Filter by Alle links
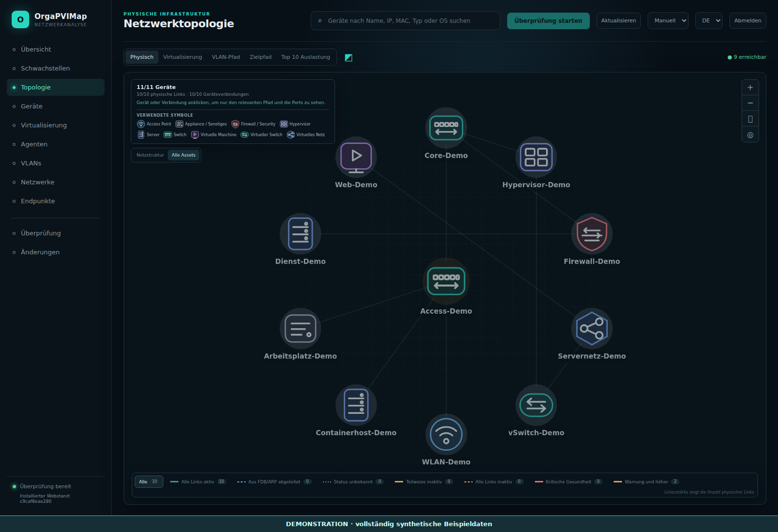The width and height of the screenshot is (778, 532). point(149,482)
